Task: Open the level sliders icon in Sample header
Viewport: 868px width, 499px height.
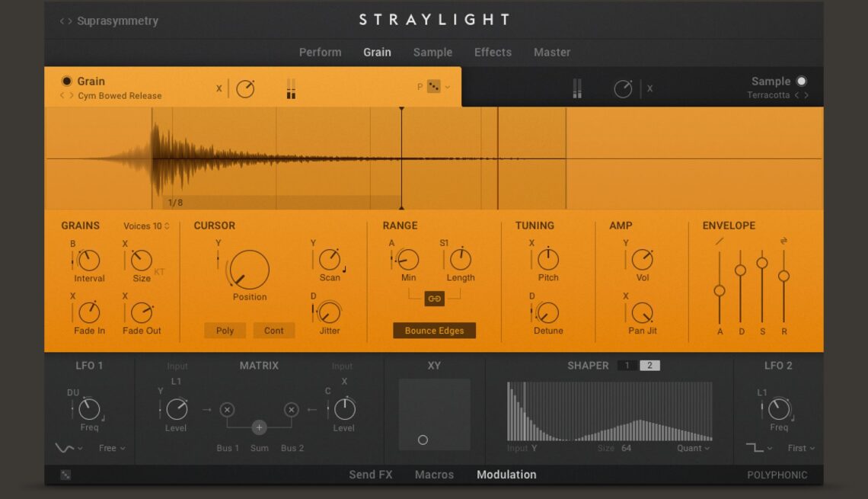Action: click(x=577, y=88)
